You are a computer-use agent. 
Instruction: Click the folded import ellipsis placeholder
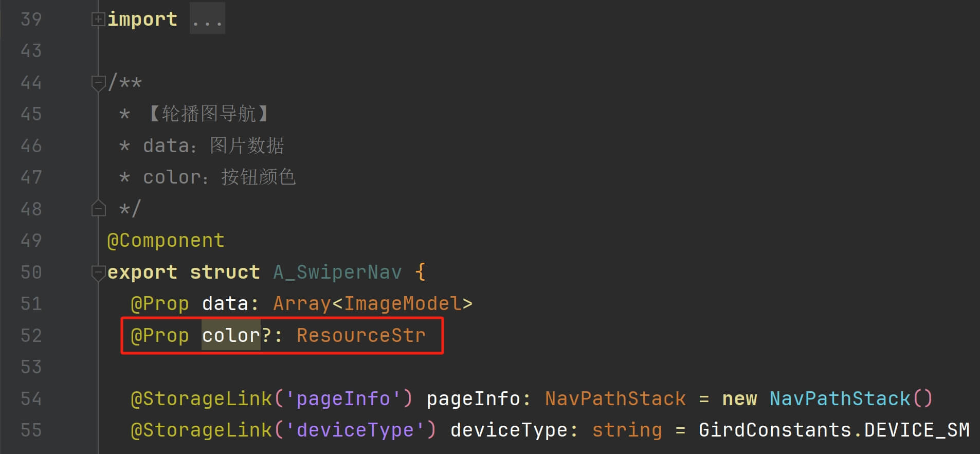[x=207, y=19]
